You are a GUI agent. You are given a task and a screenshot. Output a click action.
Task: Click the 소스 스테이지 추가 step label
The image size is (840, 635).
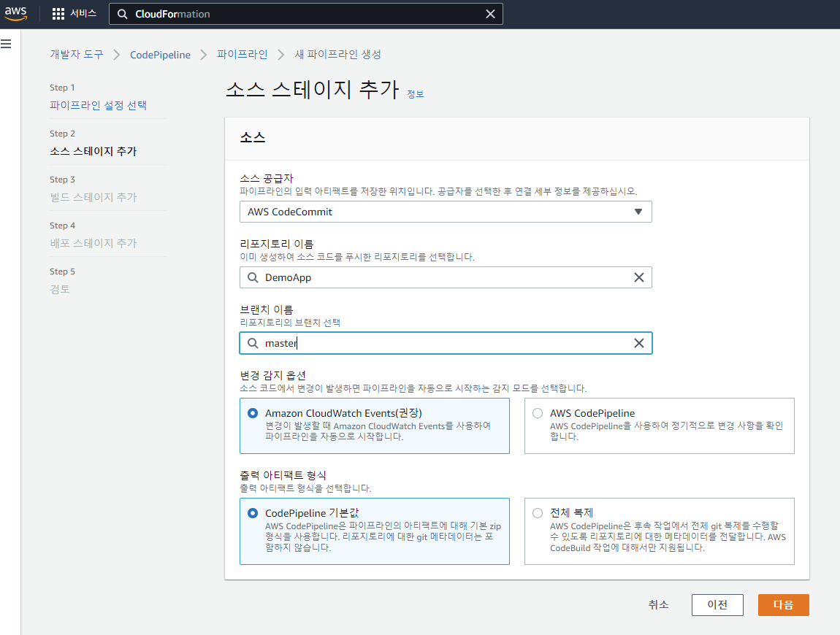pyautogui.click(x=93, y=151)
